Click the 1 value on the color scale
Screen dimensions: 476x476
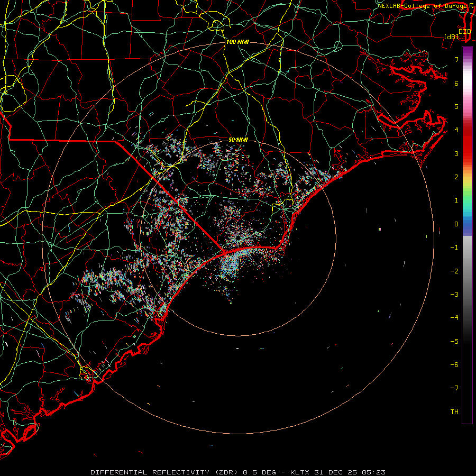[x=456, y=200]
